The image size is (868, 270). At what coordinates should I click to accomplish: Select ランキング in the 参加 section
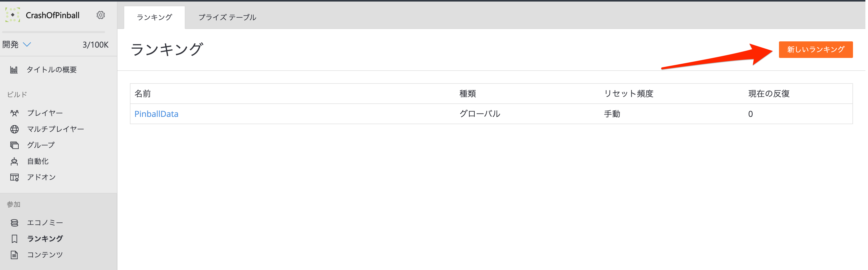pos(45,238)
